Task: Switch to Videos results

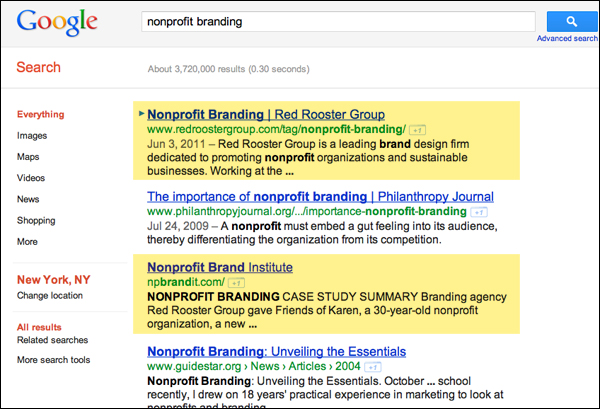Action: click(x=31, y=178)
